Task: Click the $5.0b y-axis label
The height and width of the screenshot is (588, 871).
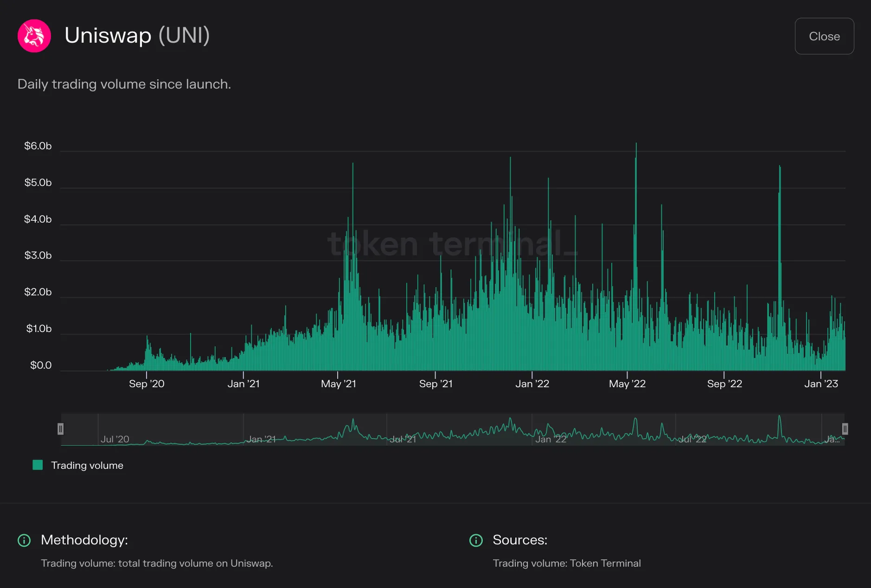Action: (x=38, y=183)
